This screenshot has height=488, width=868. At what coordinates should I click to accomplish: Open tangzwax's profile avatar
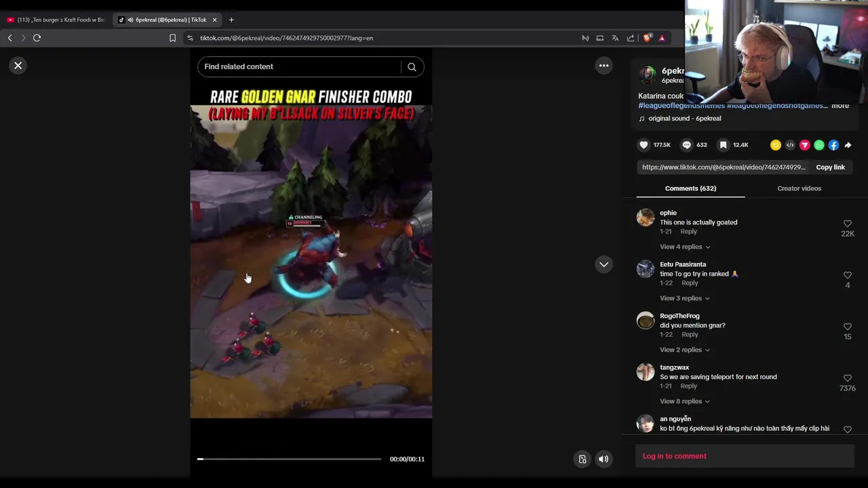pos(646,371)
